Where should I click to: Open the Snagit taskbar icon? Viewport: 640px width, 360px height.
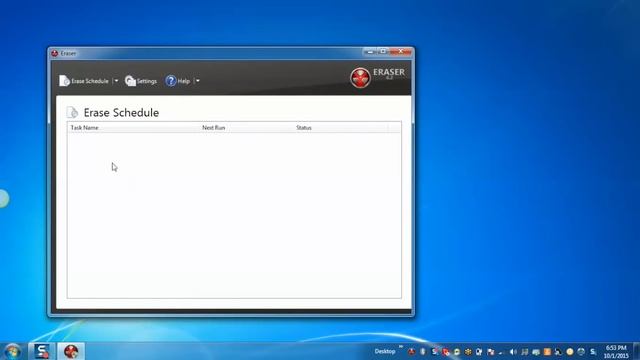click(x=42, y=351)
